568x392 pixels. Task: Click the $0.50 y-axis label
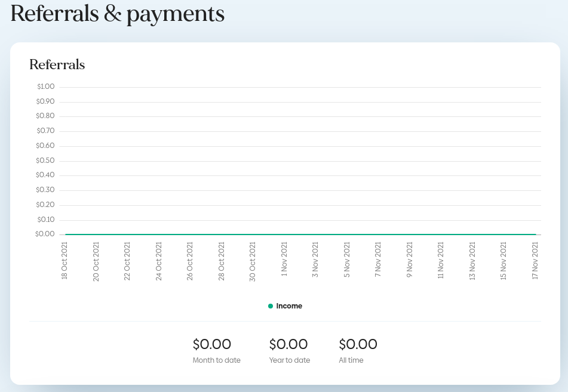pyautogui.click(x=45, y=160)
